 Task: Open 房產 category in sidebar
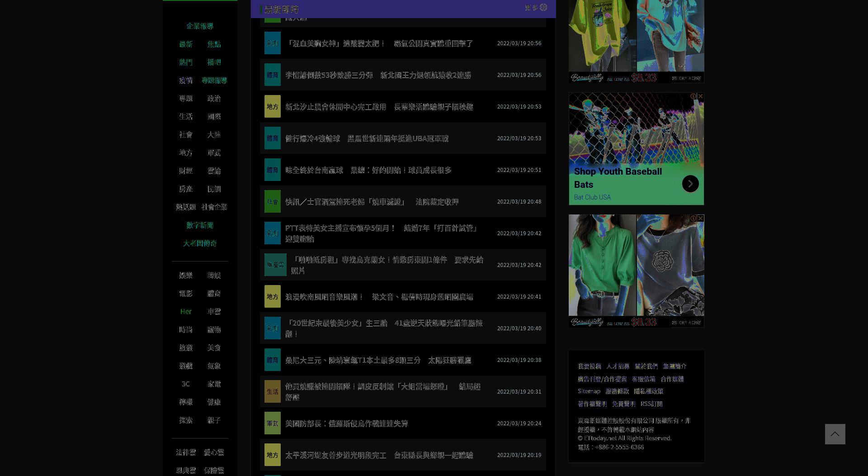pyautogui.click(x=186, y=189)
